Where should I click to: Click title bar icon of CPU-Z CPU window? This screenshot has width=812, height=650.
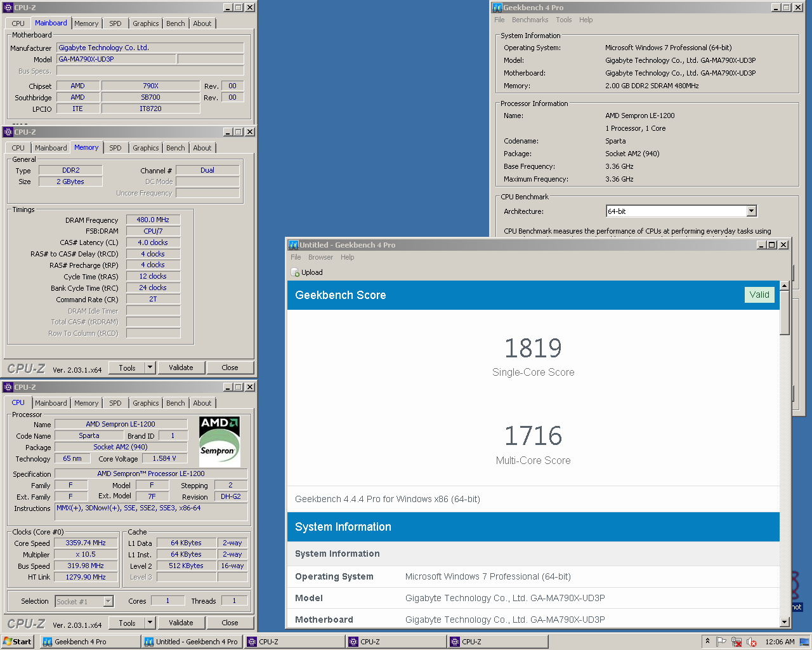[x=8, y=387]
